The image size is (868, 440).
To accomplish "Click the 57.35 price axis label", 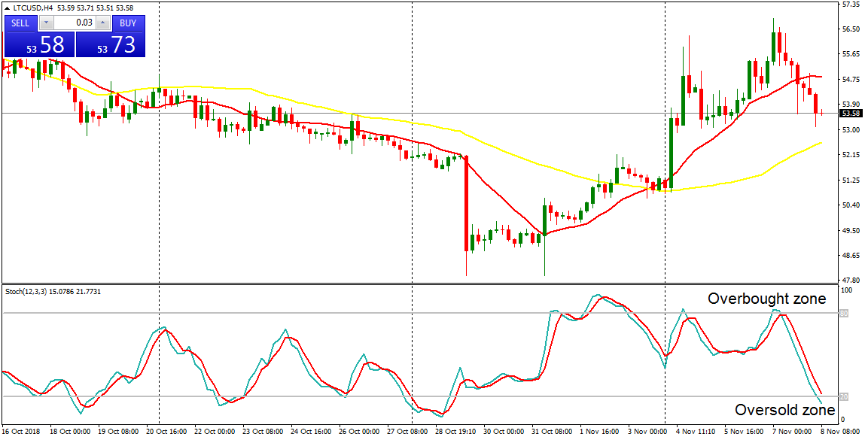I will click(x=850, y=5).
